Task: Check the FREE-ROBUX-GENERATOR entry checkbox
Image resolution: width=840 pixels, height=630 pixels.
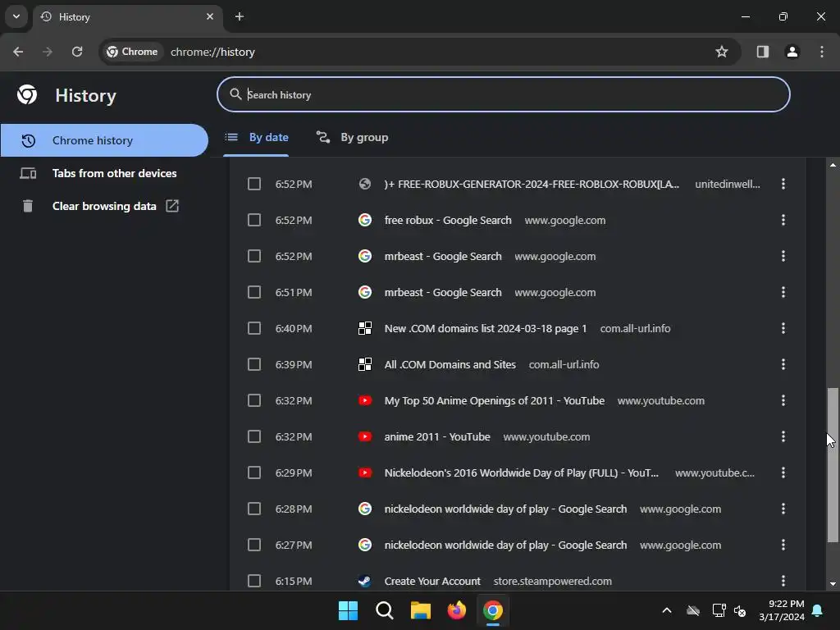Action: tap(254, 185)
